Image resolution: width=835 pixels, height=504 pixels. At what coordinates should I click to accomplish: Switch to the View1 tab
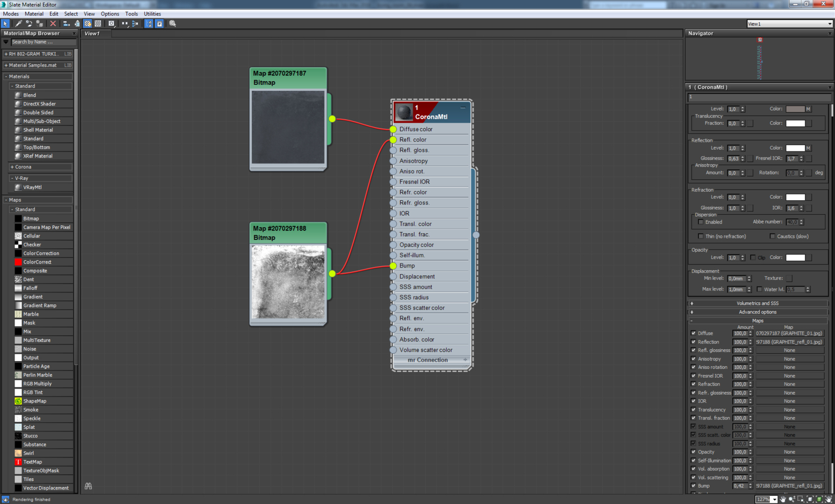click(92, 34)
